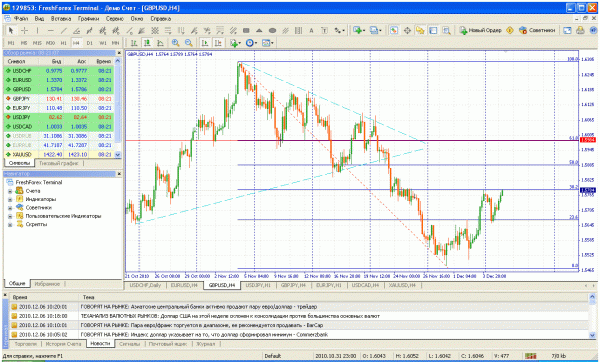This screenshot has width=600, height=362.
Task: Switch to the История Счета tab
Action: [x=63, y=344]
